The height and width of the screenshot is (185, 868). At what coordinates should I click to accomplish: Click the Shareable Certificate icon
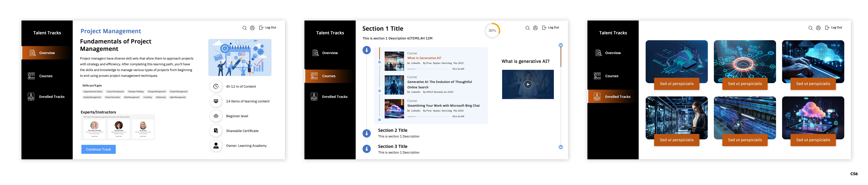pos(216,131)
